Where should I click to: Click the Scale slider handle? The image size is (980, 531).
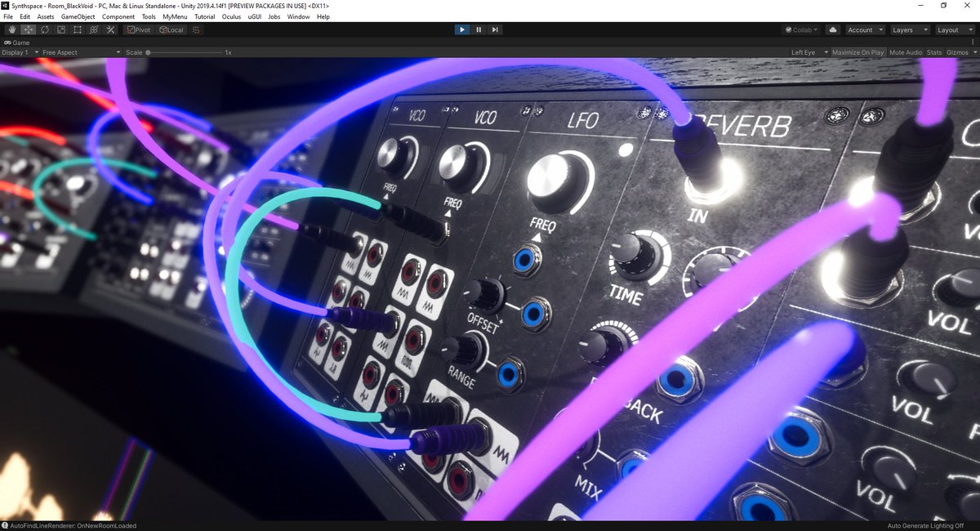tap(148, 52)
